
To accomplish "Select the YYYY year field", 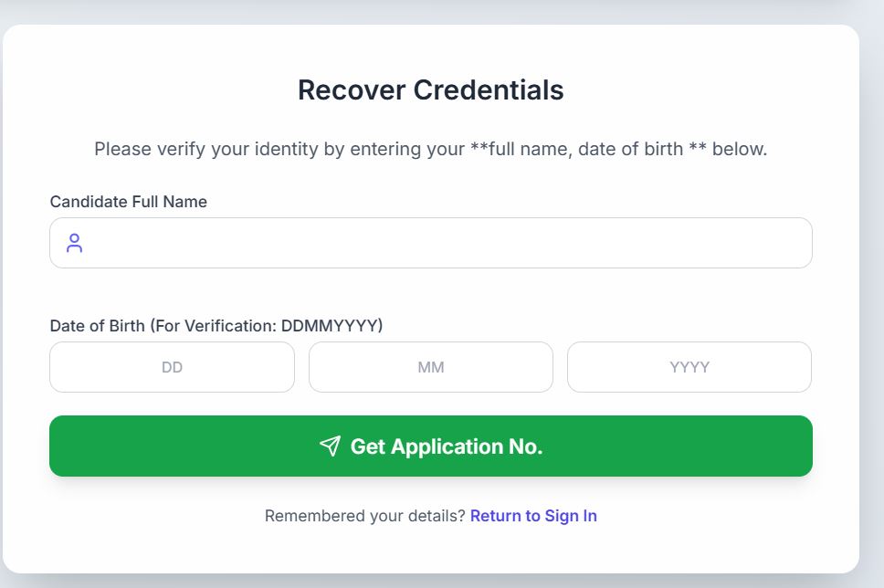I will click(x=689, y=367).
